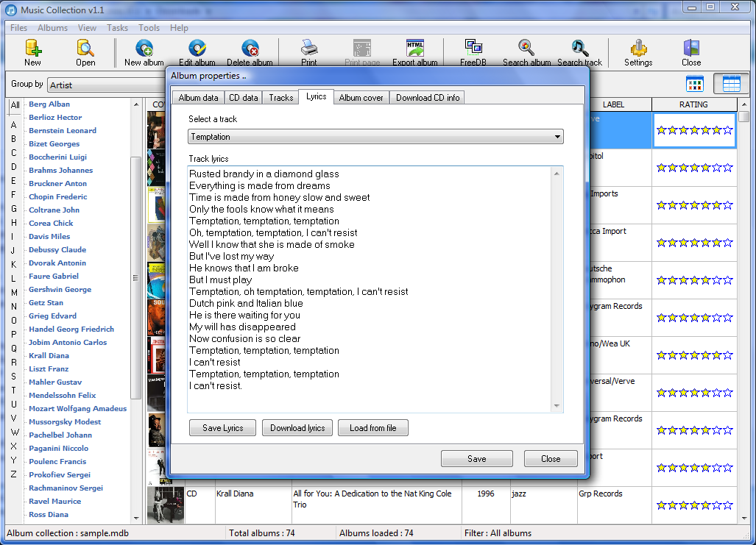756x545 pixels.
Task: Click the album table scroll down arrow
Action: (744, 519)
